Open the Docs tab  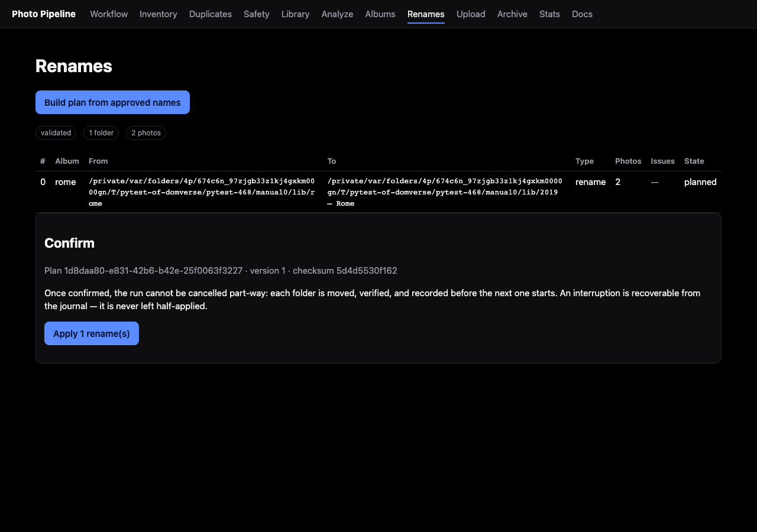click(x=582, y=14)
